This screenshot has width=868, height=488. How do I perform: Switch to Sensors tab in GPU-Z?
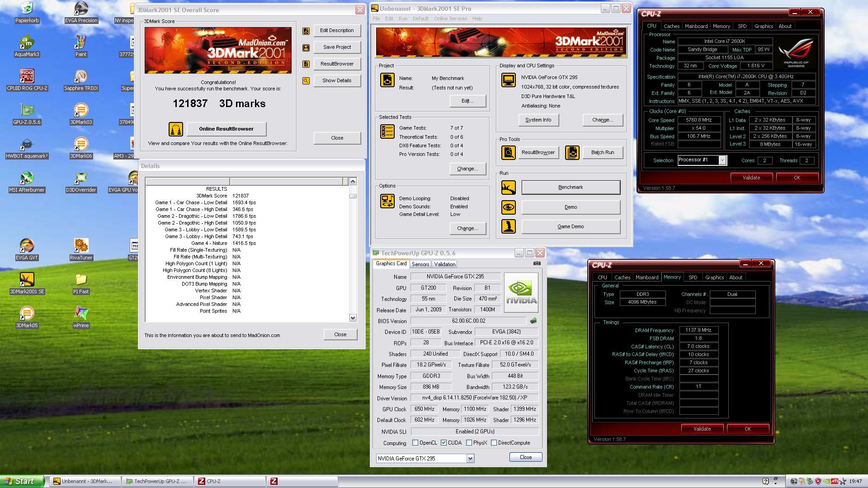pyautogui.click(x=420, y=264)
